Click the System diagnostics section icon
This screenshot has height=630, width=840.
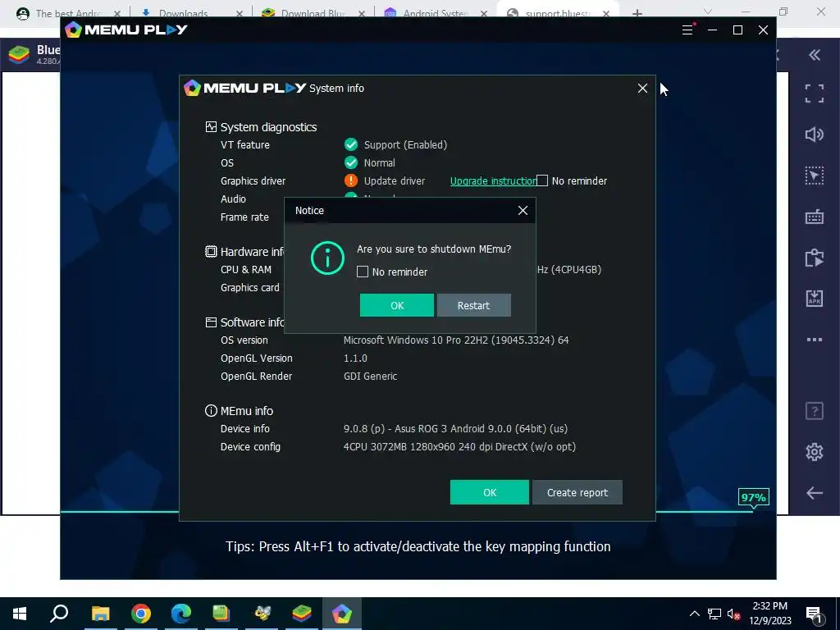tap(211, 127)
